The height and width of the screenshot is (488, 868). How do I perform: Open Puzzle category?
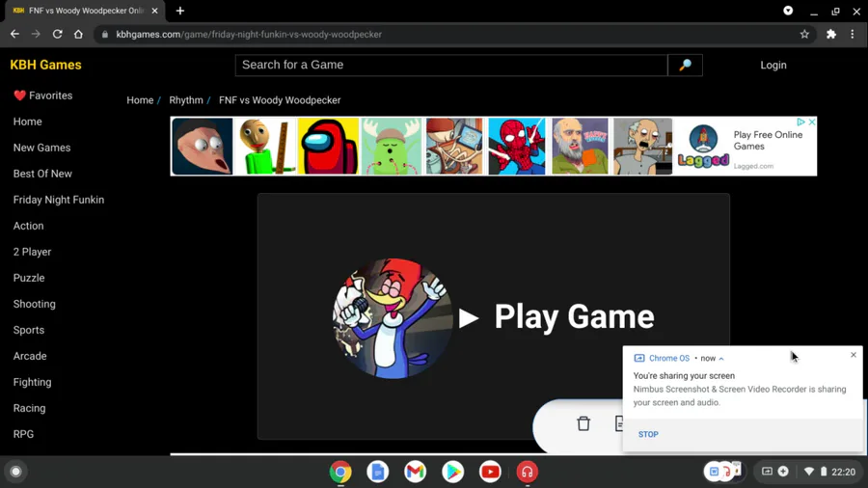29,278
